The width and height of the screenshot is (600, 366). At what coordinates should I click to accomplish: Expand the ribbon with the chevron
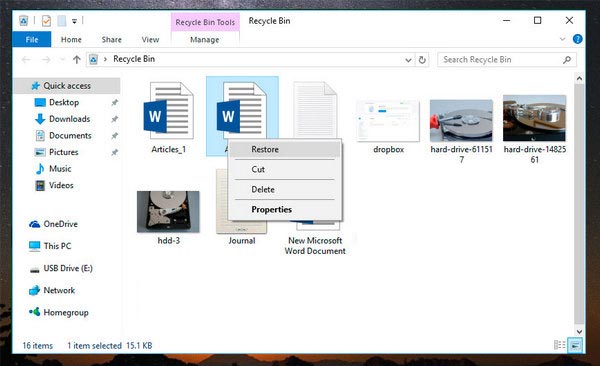point(562,39)
